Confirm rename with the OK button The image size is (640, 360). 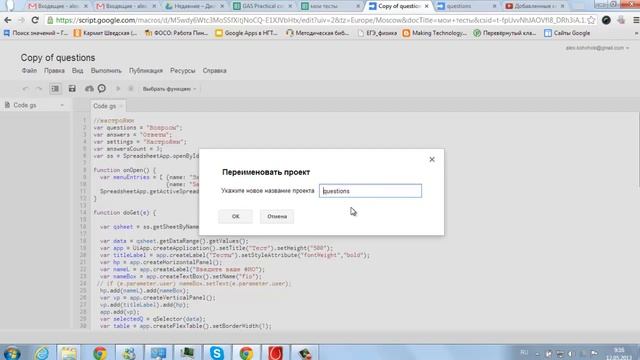tap(236, 216)
